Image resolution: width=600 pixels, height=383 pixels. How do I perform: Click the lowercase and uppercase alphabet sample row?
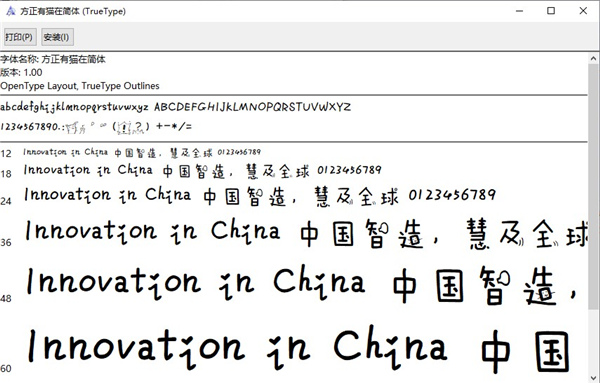pos(175,107)
